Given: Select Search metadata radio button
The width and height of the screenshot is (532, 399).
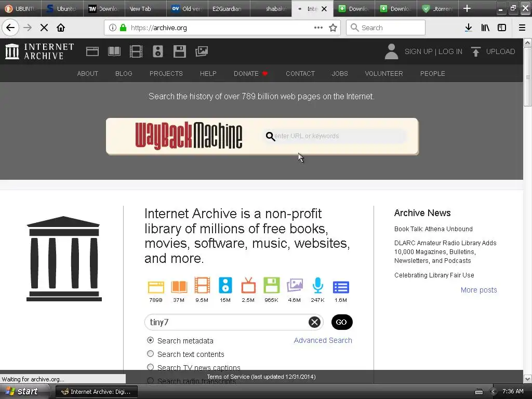Looking at the screenshot, I should [150, 340].
